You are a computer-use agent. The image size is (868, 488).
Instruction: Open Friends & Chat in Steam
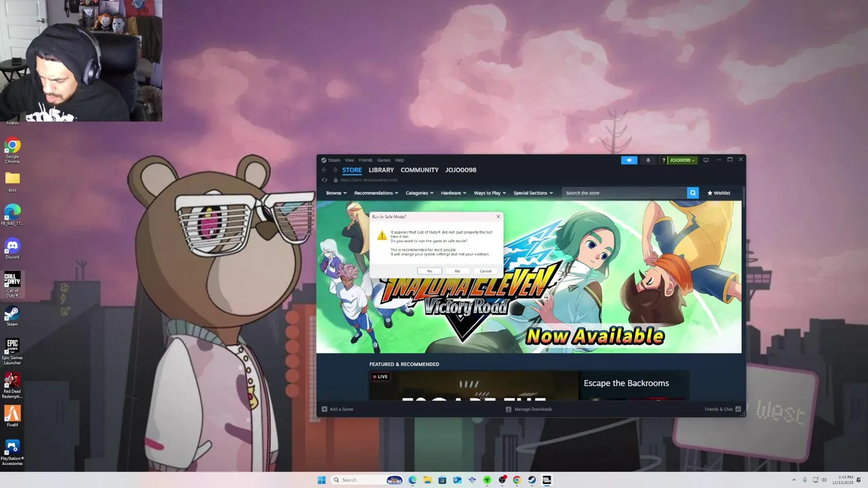pos(723,409)
